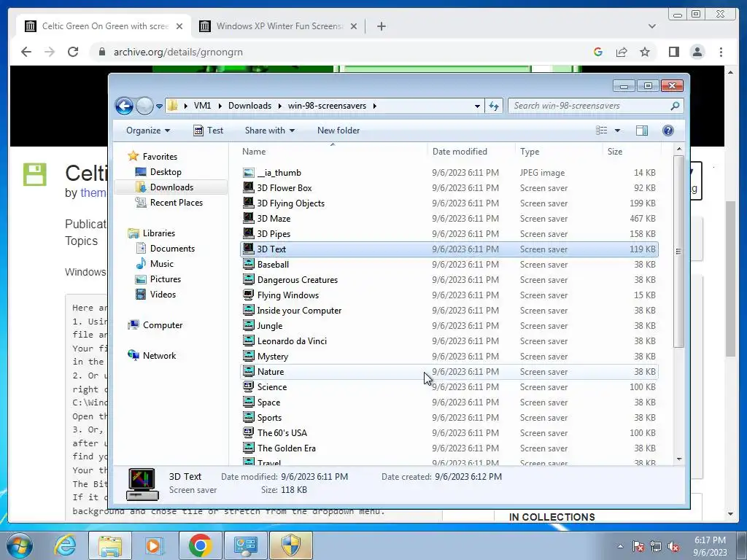Select the Dangerous Creatures file icon

click(248, 279)
